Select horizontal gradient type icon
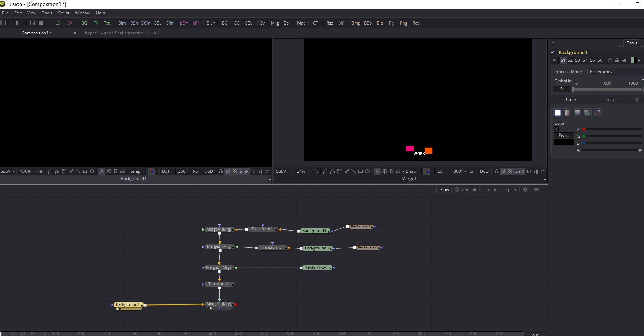644x336 pixels. tap(568, 113)
